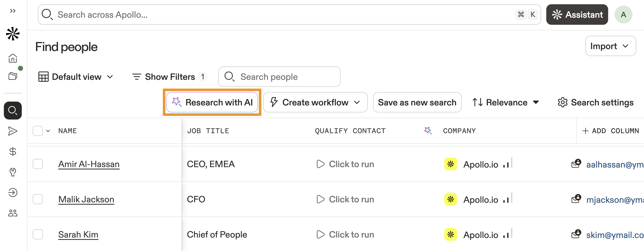Click the circled arrow sidebar icon
The width and height of the screenshot is (644, 251).
point(13,193)
